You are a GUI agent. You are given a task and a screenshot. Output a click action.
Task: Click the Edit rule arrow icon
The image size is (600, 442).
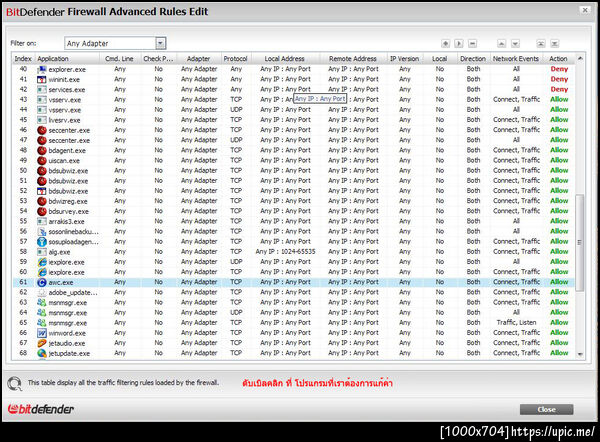[x=459, y=43]
